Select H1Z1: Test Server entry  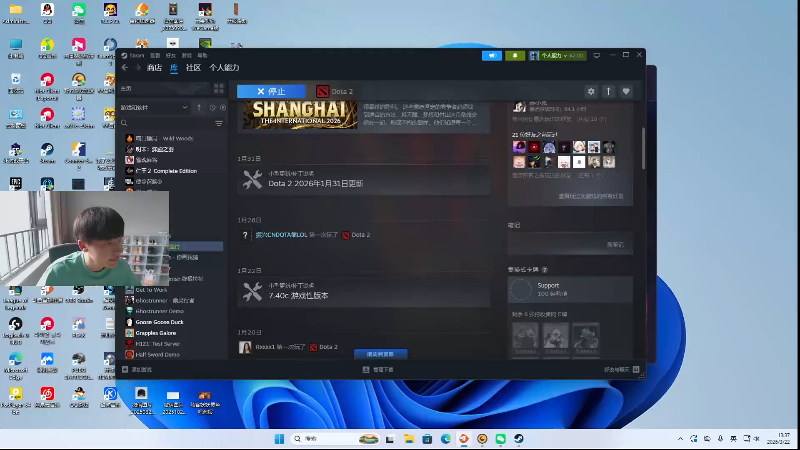(157, 343)
